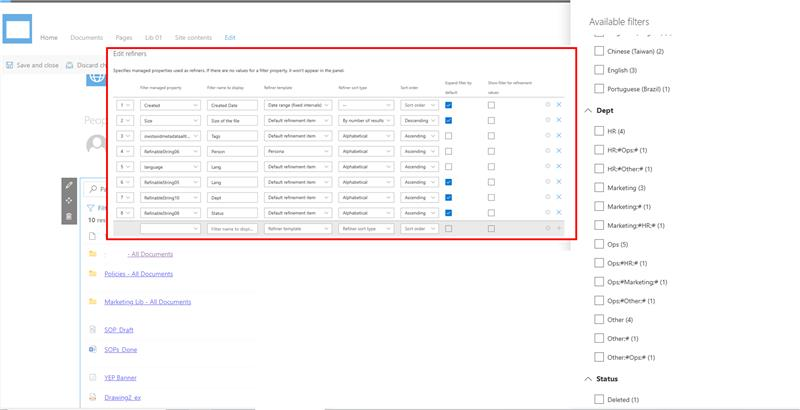Click the plus icon in the empty refiner row
The image size is (800, 410).
[x=559, y=228]
